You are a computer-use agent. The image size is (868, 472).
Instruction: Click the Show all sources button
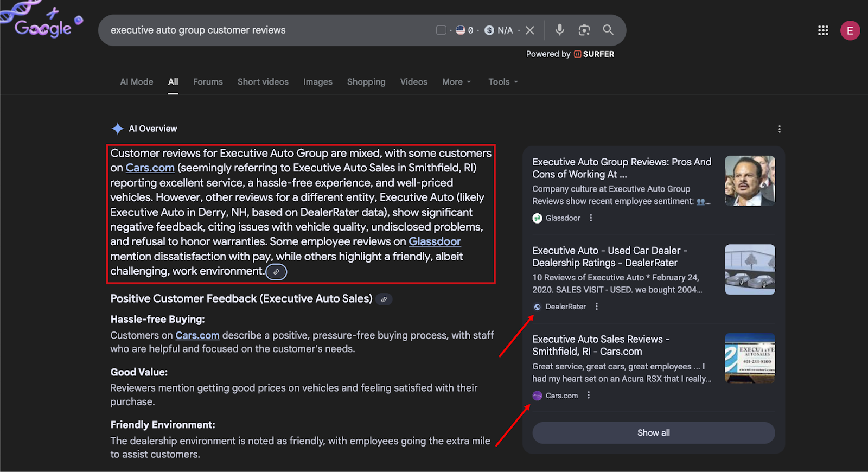(653, 433)
